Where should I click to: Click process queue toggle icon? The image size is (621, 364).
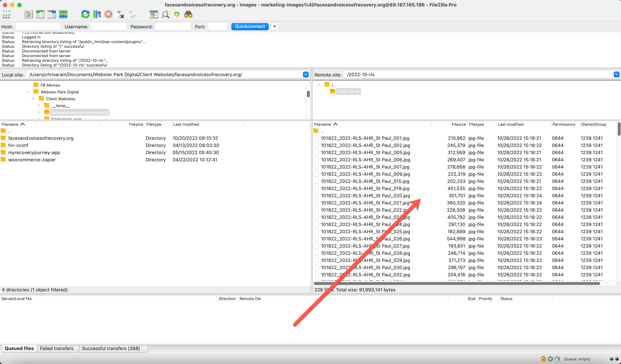point(97,14)
